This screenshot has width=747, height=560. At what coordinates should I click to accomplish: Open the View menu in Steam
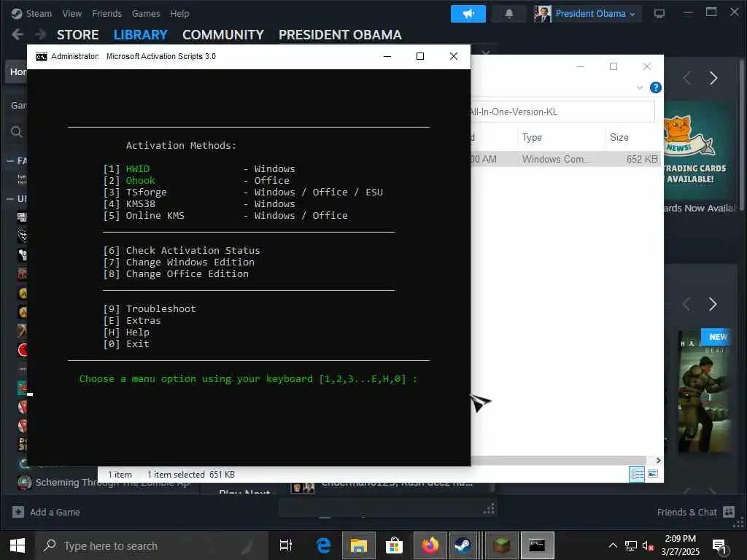pyautogui.click(x=72, y=13)
